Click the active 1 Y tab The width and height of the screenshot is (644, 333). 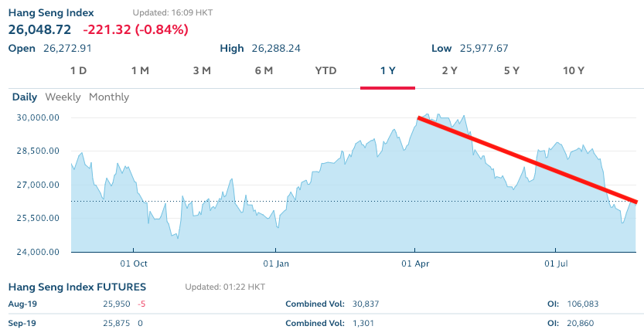(x=387, y=71)
